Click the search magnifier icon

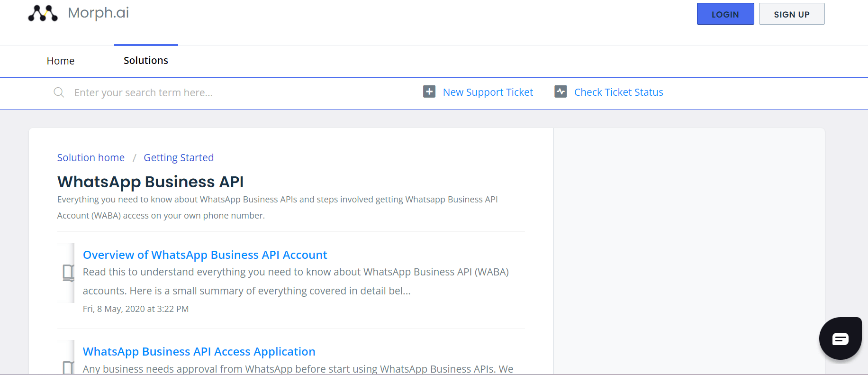click(59, 92)
